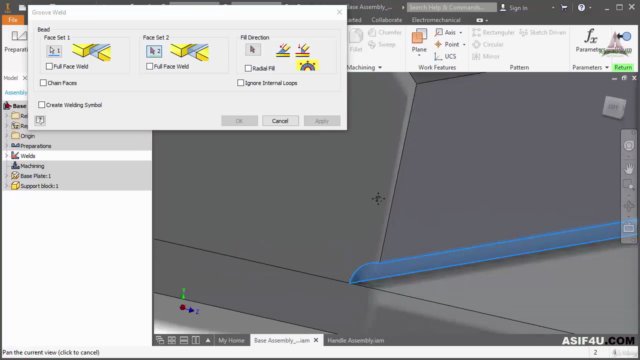Screen dimensions: 640x360
Task: Open the My Home document tab
Action: [231, 340]
